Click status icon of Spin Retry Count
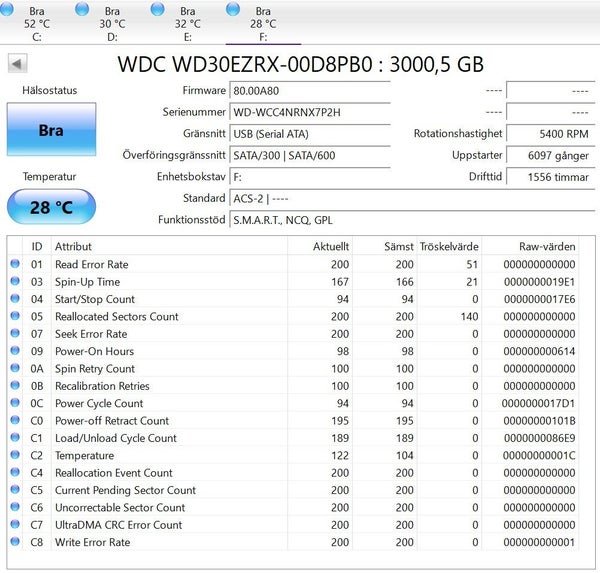This screenshot has width=600, height=573. pyautogui.click(x=15, y=368)
